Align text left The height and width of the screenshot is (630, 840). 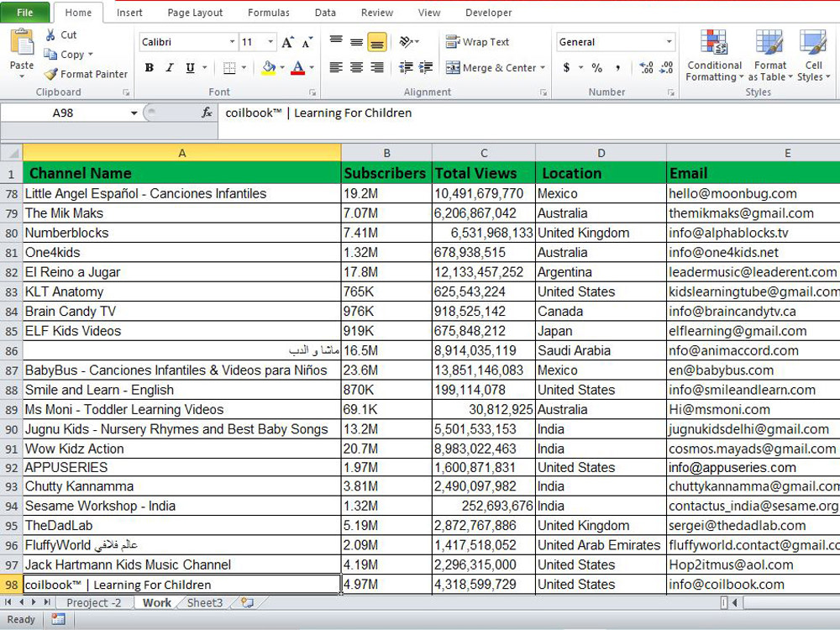pyautogui.click(x=336, y=67)
